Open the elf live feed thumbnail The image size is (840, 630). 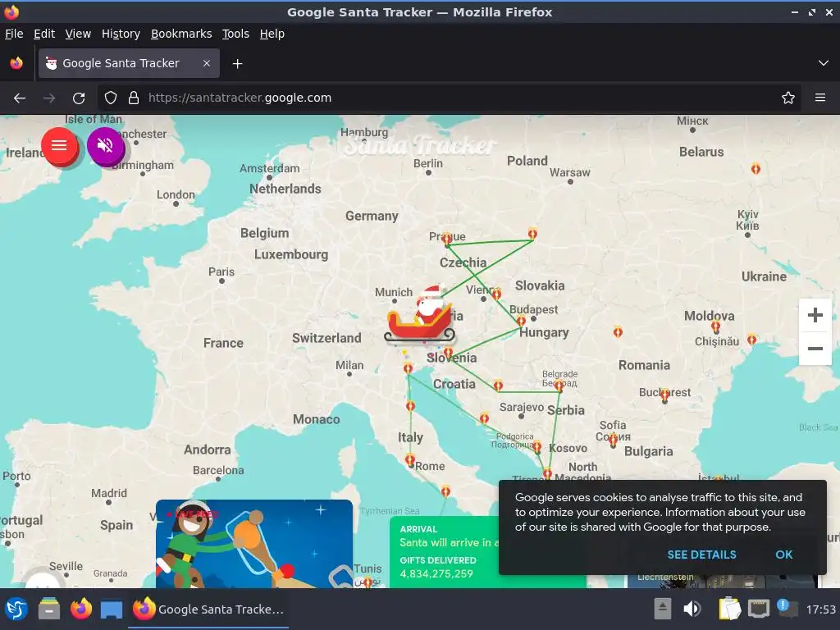pos(254,544)
